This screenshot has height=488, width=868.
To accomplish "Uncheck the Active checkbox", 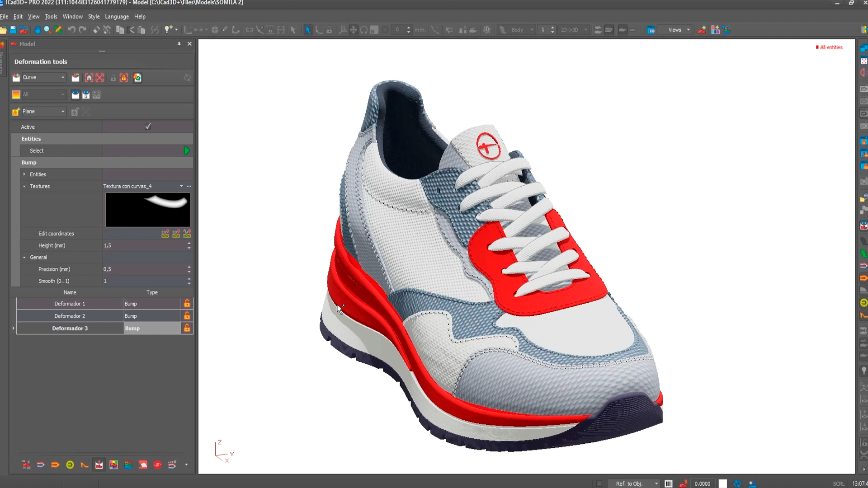I will point(147,127).
